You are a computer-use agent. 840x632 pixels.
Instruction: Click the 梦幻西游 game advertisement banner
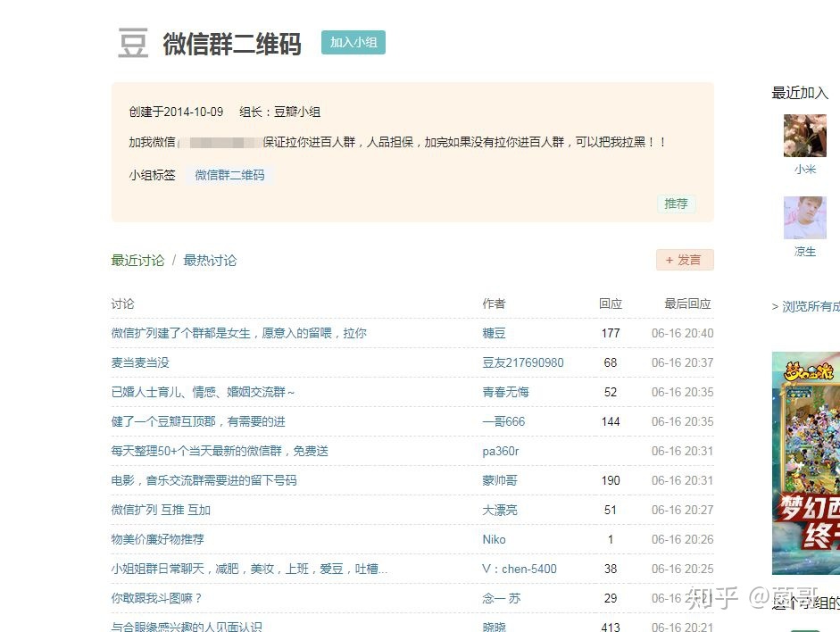click(806, 462)
